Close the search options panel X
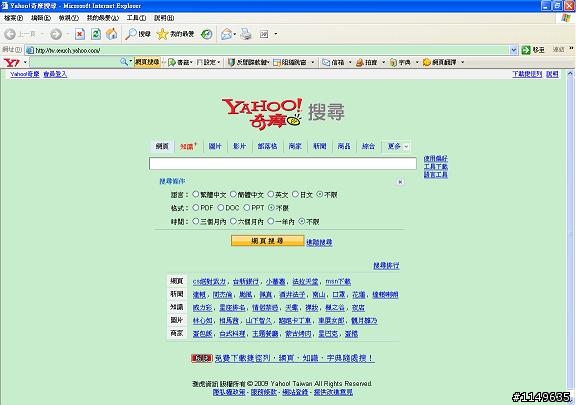 click(x=400, y=182)
